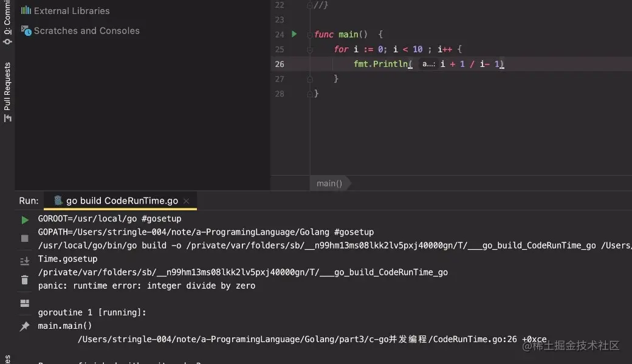Click the 'main.main()' output line

[x=65, y=326]
